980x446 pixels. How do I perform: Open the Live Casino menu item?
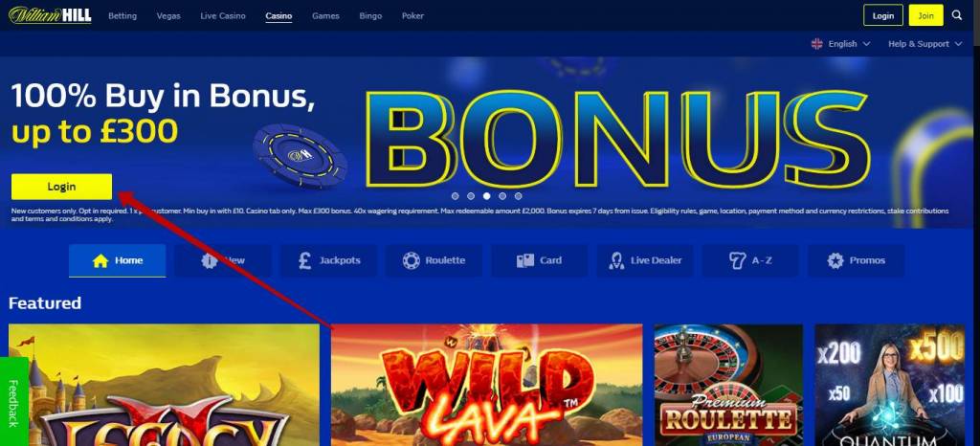(x=223, y=15)
